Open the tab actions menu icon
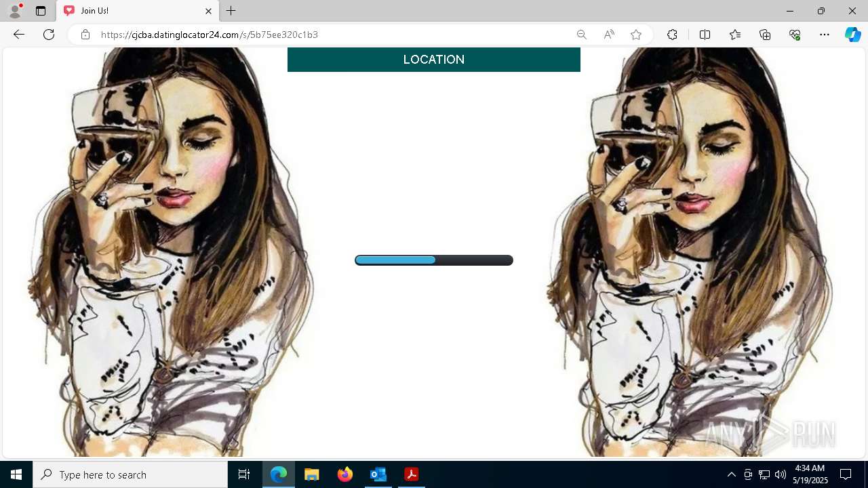The image size is (868, 488). coord(41,11)
